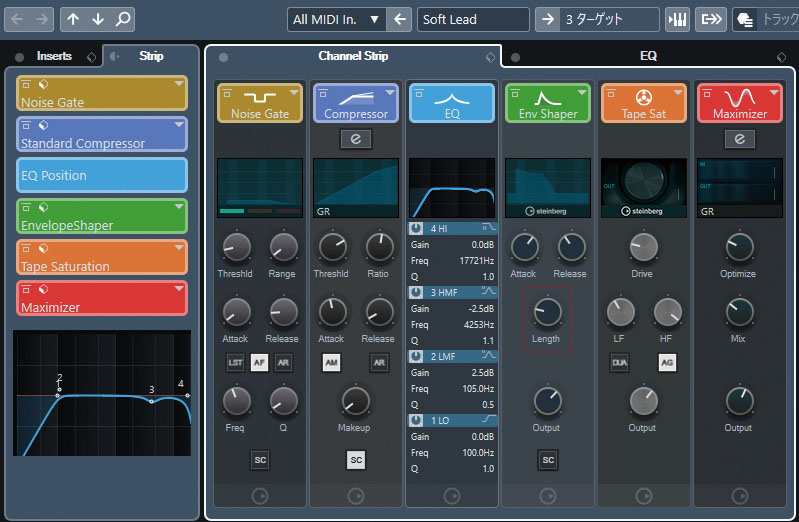Image resolution: width=799 pixels, height=522 pixels.
Task: Click the bypass icon at bottom of Maximizer
Action: 739,496
